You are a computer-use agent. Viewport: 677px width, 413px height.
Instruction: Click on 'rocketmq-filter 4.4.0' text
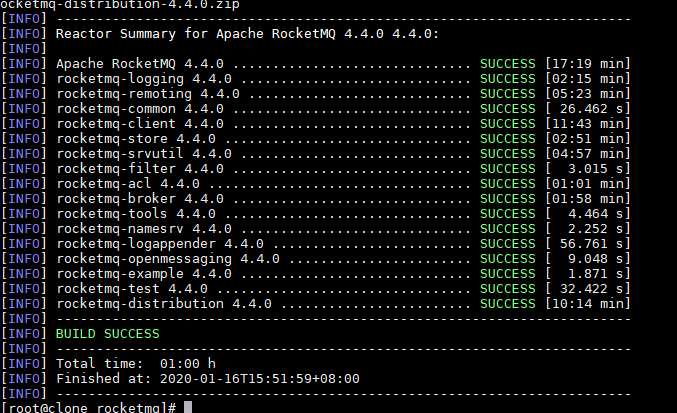point(140,169)
